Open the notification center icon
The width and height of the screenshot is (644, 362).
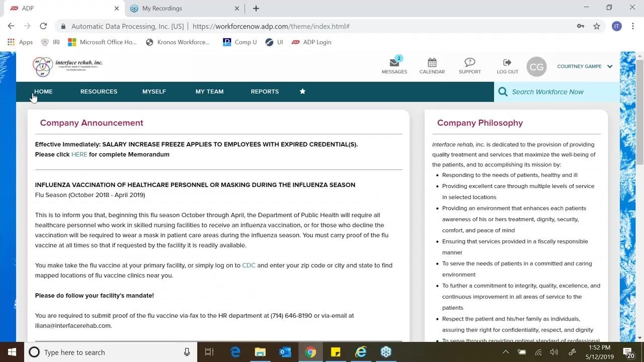(x=628, y=352)
